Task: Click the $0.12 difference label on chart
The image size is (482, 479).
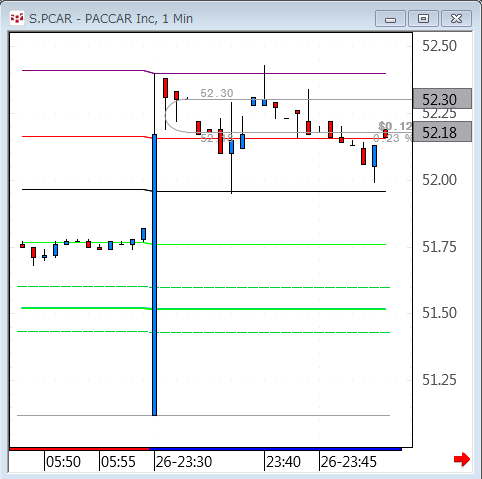Action: coord(395,126)
